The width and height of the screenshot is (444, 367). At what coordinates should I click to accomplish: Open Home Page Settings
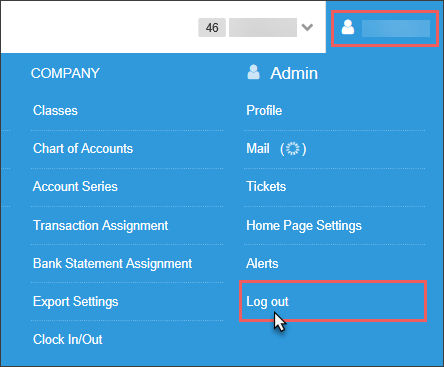304,226
